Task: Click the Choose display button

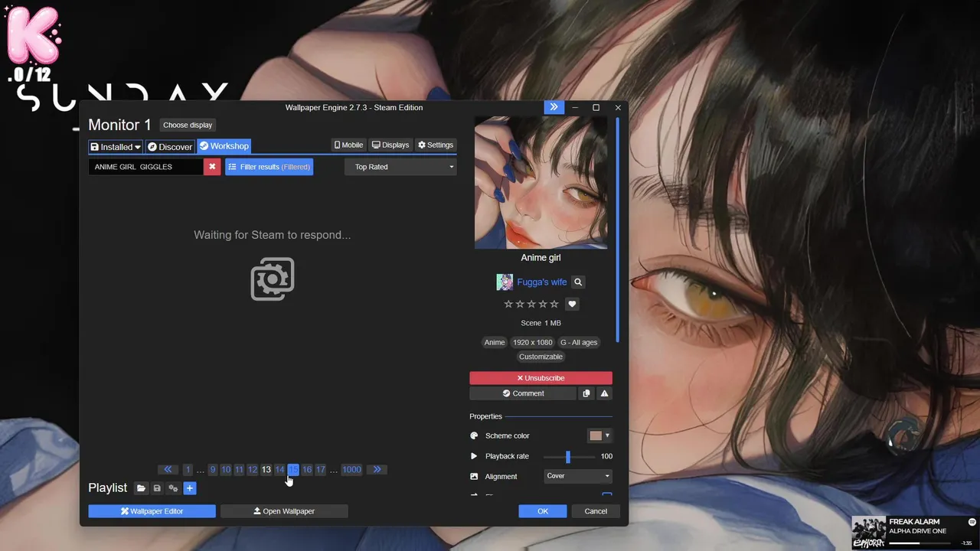Action: coord(188,125)
